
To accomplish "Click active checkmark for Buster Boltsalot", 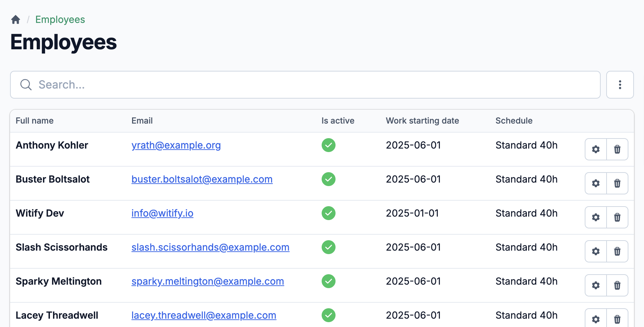I will 329,179.
